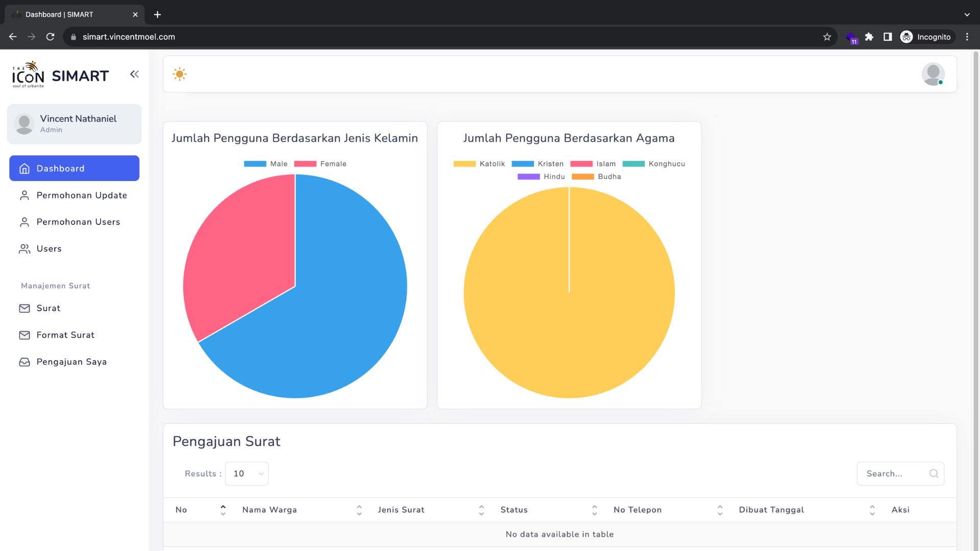980x551 pixels.
Task: Open Chrome three-dot menu
Action: [x=967, y=37]
